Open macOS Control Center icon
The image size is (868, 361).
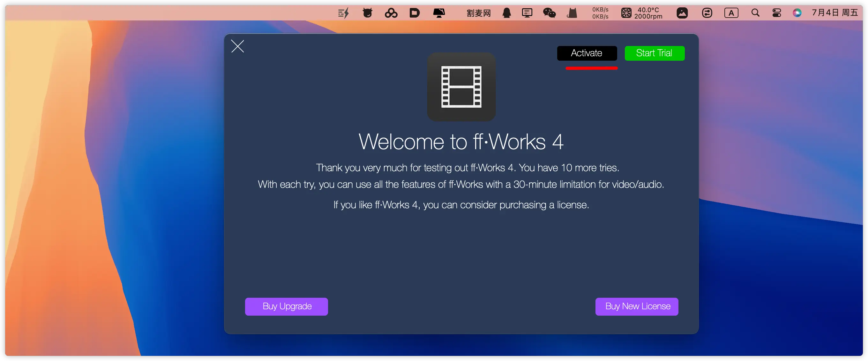point(777,13)
